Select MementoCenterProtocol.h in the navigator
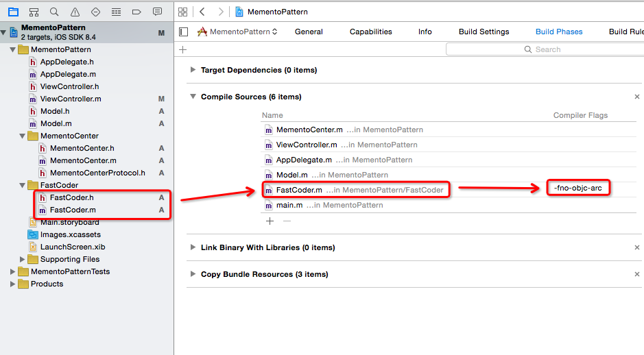Image resolution: width=644 pixels, height=355 pixels. pos(98,173)
